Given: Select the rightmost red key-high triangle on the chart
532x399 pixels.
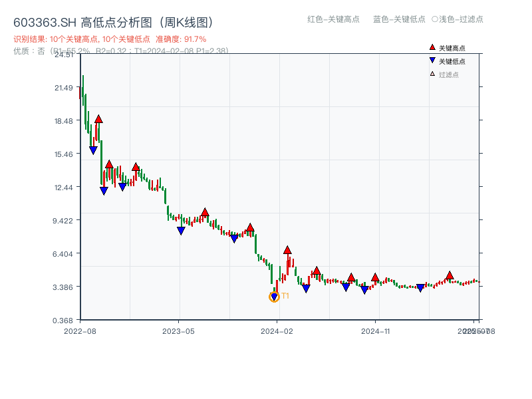Looking at the screenshot, I should coord(450,274).
